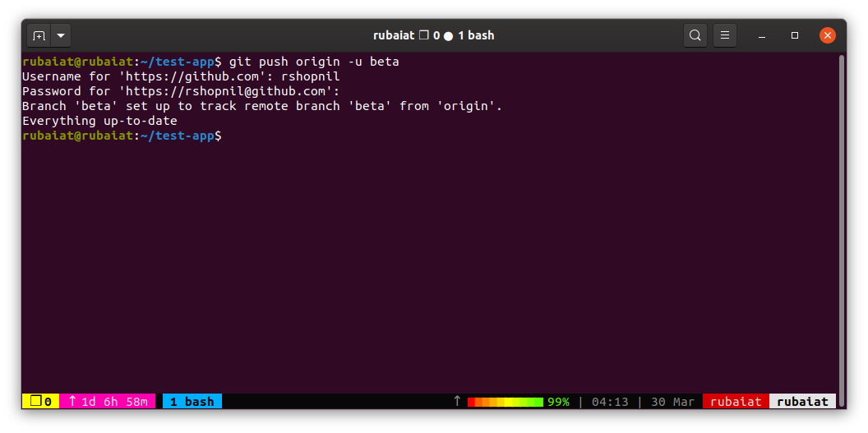The width and height of the screenshot is (868, 433).
Task: Click the battery level color bar
Action: tap(506, 402)
